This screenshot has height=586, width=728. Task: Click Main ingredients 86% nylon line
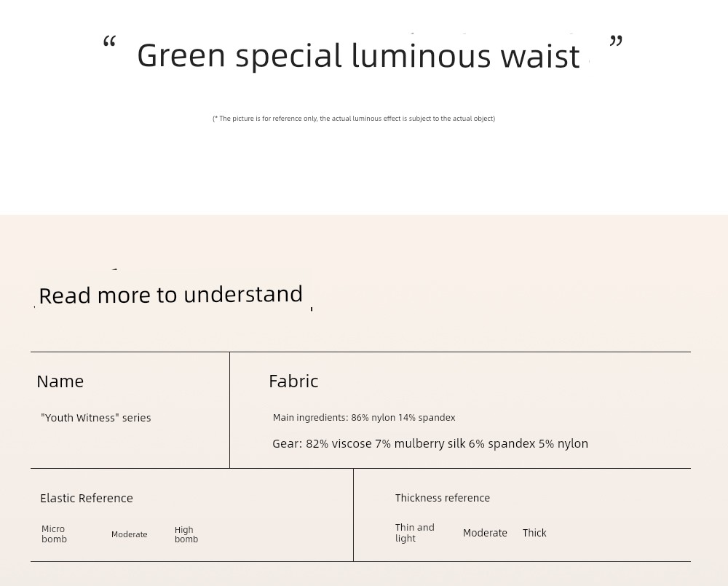tap(364, 417)
